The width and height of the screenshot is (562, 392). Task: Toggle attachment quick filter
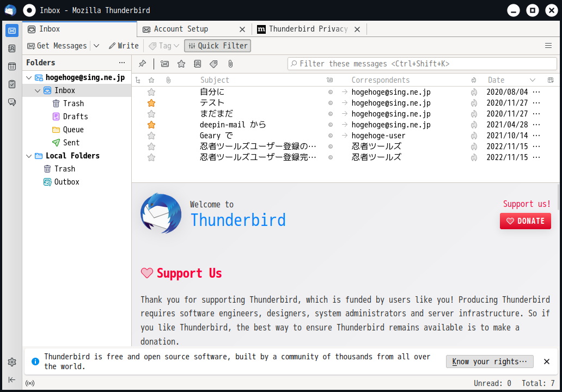(230, 64)
